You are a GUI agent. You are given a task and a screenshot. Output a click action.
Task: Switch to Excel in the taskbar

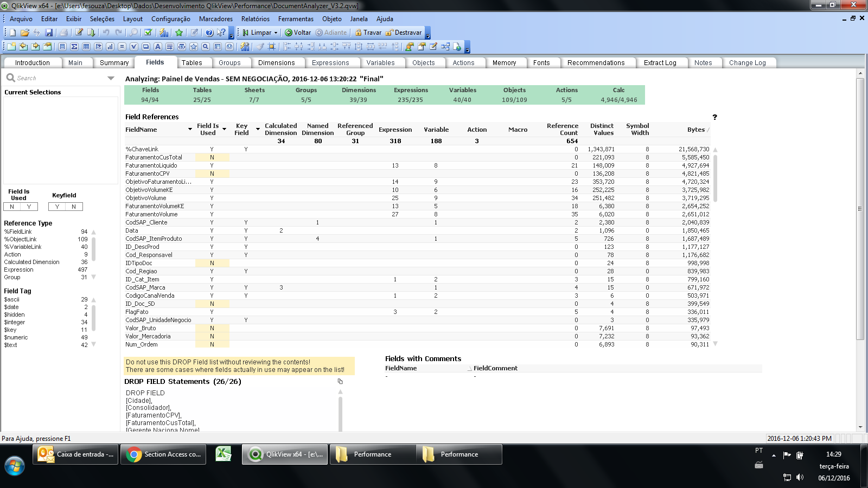point(224,454)
